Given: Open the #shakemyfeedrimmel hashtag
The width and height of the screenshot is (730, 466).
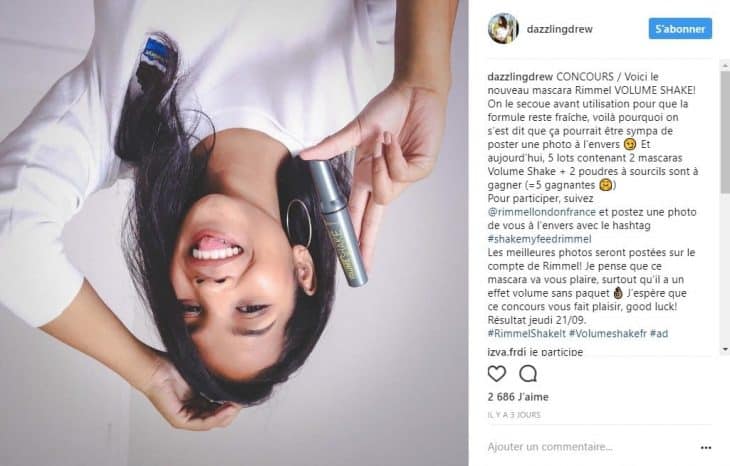Looking at the screenshot, I should pos(539,239).
